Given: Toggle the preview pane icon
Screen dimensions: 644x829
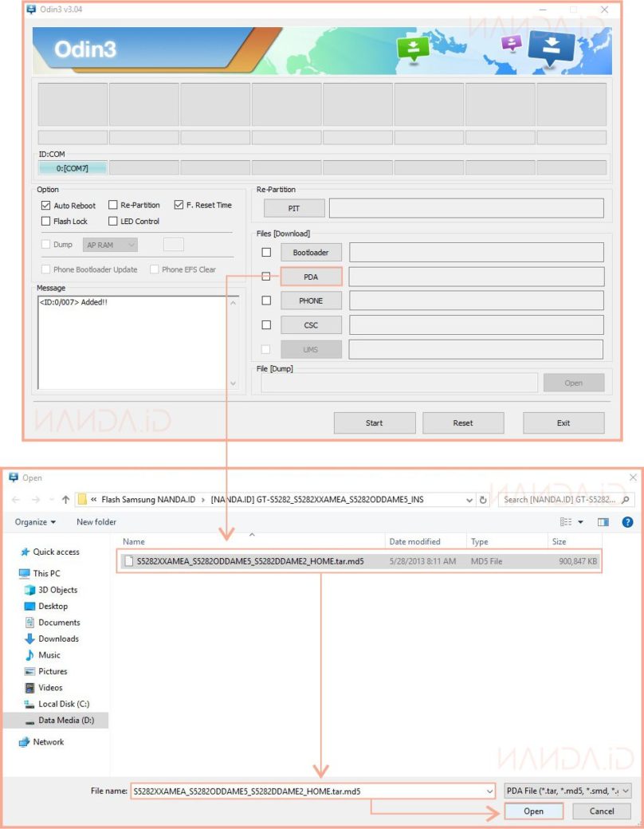Looking at the screenshot, I should (603, 522).
